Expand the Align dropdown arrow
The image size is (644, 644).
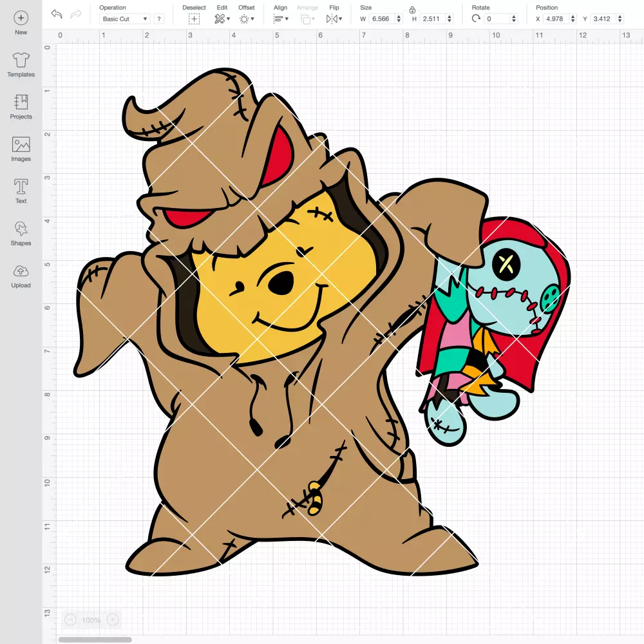click(x=287, y=19)
